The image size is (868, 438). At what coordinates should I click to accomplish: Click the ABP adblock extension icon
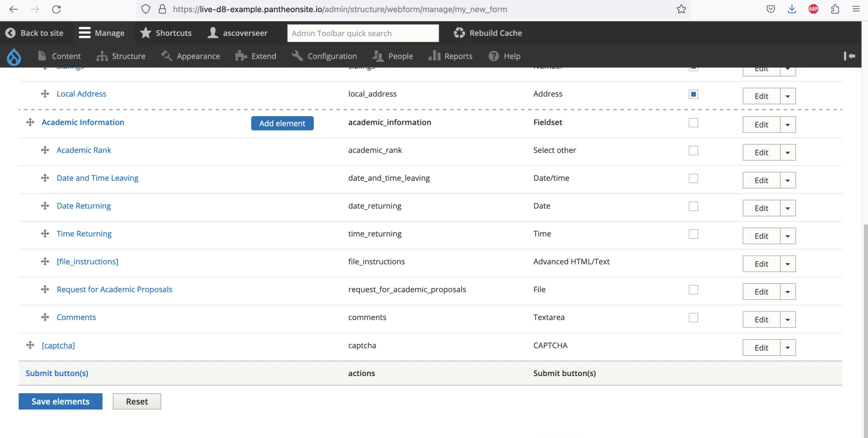pyautogui.click(x=813, y=9)
